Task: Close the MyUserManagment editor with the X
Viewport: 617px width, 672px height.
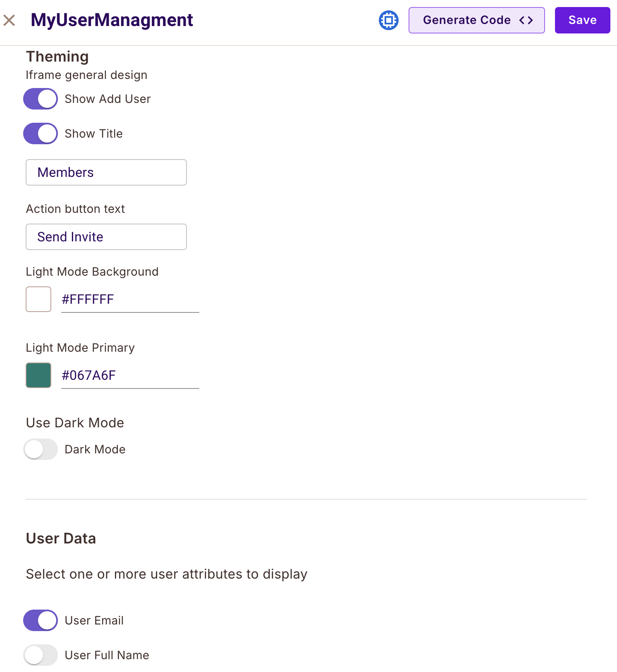Action: coord(9,20)
